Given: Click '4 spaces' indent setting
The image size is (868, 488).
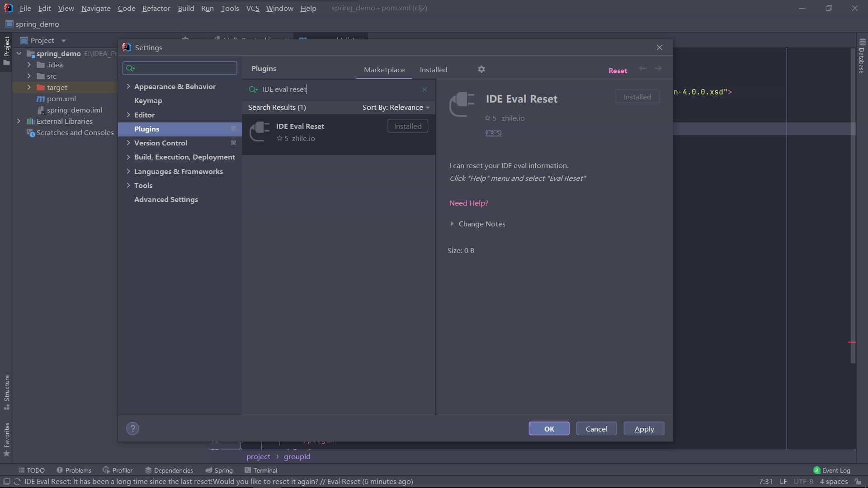Looking at the screenshot, I should coord(834,482).
